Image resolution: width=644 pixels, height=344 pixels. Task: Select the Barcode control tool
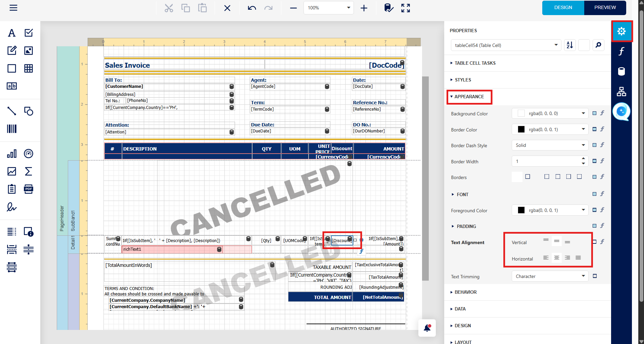pos(12,129)
